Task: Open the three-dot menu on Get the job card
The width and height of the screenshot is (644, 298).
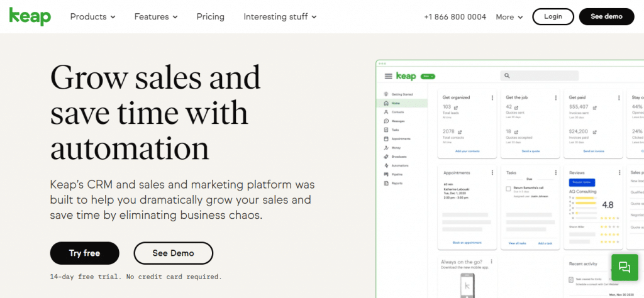Action: coord(556,97)
